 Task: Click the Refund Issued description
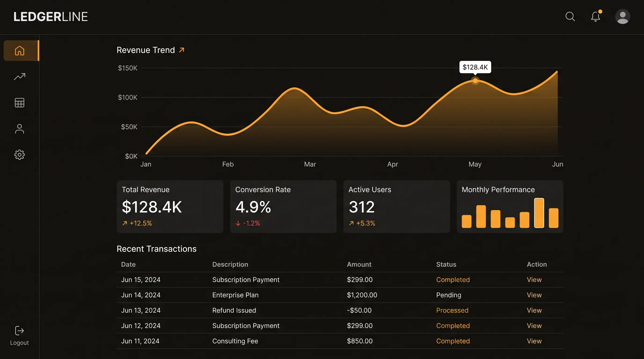click(x=234, y=310)
